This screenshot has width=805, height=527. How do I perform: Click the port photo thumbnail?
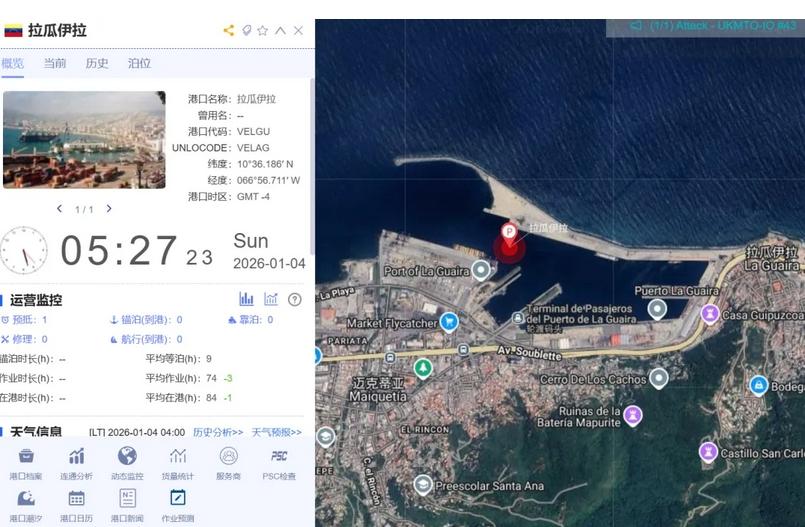coord(84,140)
